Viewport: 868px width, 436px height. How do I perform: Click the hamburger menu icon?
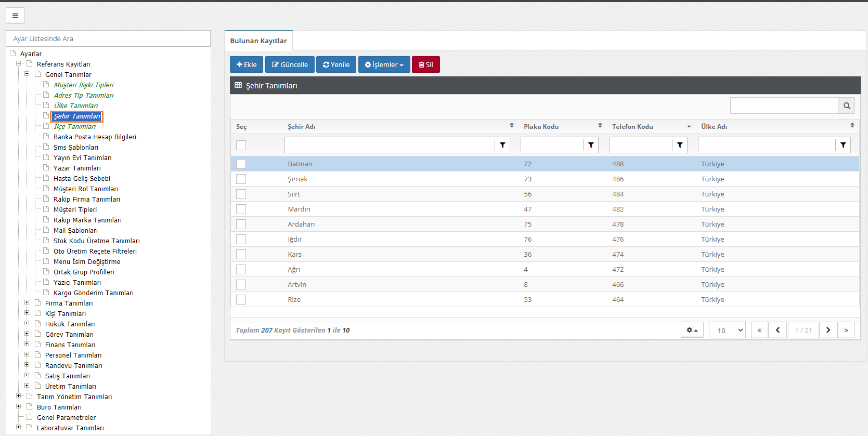tap(15, 16)
